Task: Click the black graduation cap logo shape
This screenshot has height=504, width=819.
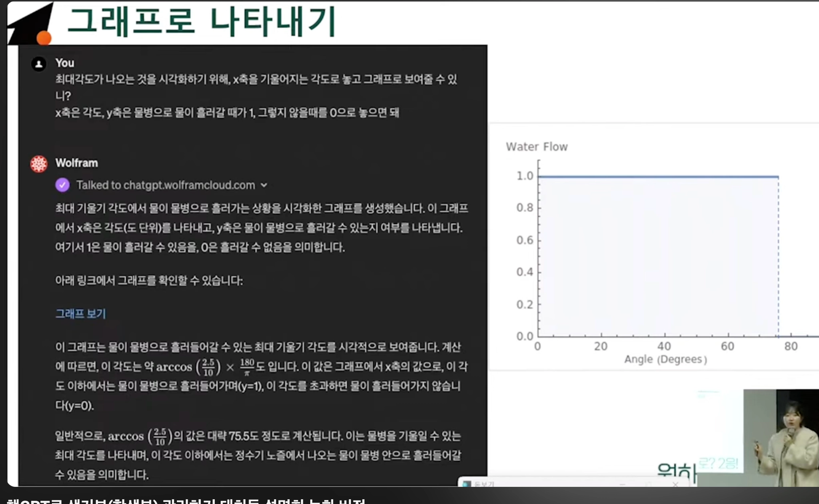Action: point(29,24)
